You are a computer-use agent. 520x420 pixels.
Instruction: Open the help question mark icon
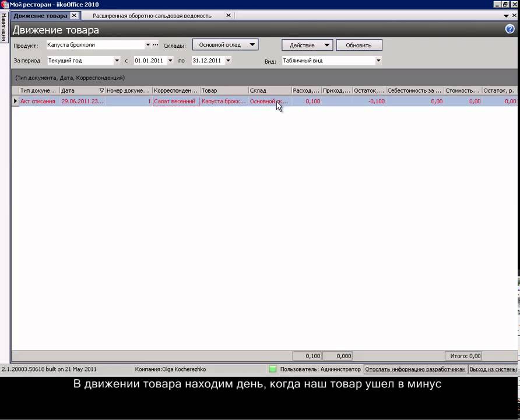[x=510, y=29]
